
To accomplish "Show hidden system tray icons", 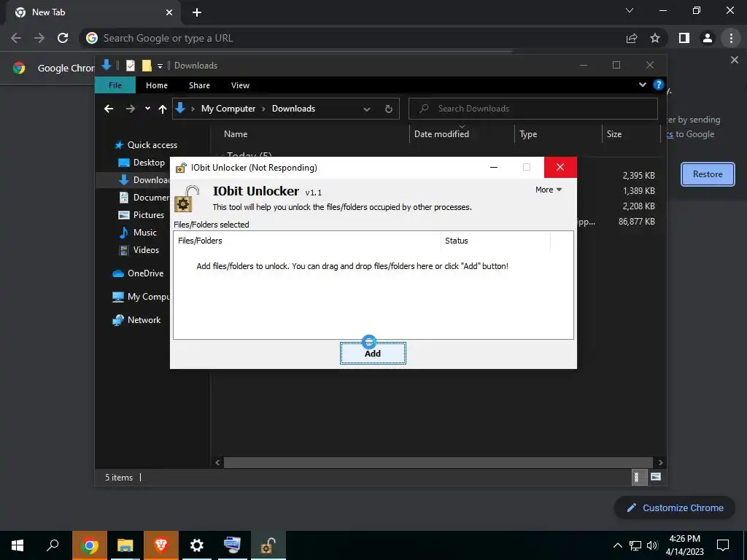I will click(617, 545).
